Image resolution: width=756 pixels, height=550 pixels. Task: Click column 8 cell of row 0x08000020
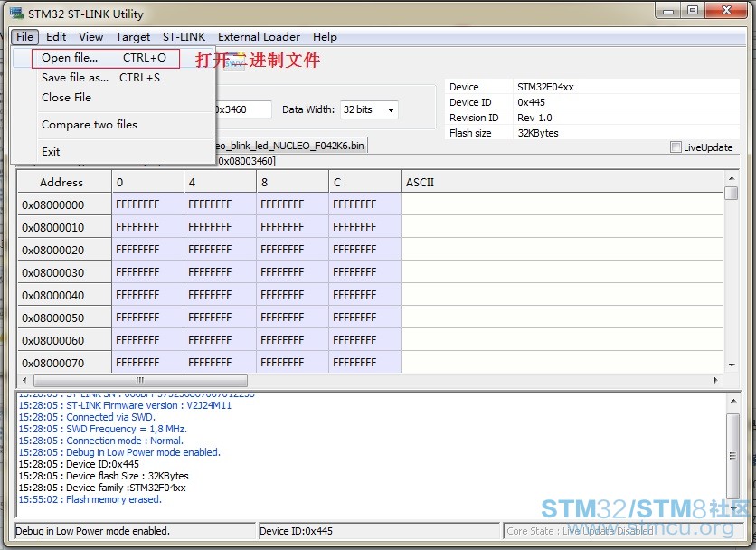[292, 250]
